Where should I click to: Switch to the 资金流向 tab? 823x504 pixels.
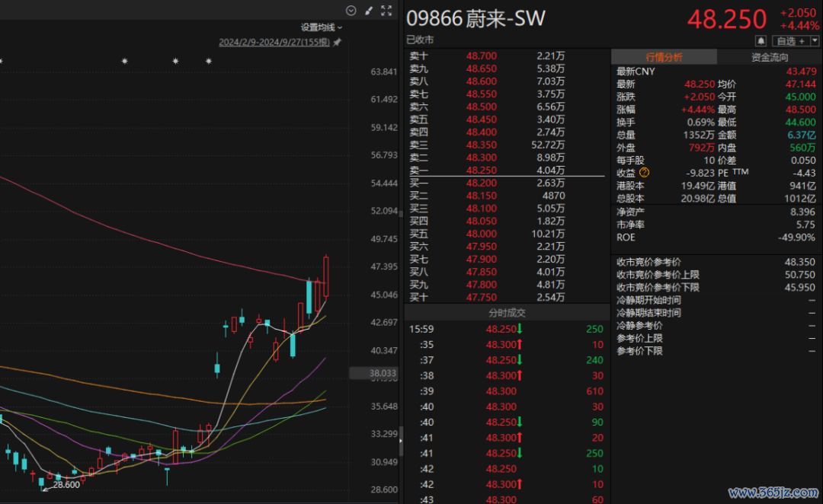[770, 57]
